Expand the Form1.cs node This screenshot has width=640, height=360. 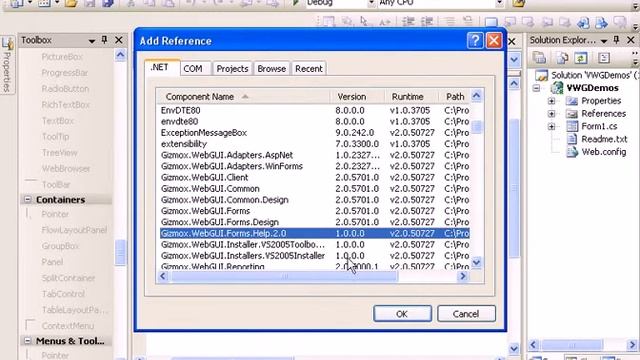[x=551, y=127]
